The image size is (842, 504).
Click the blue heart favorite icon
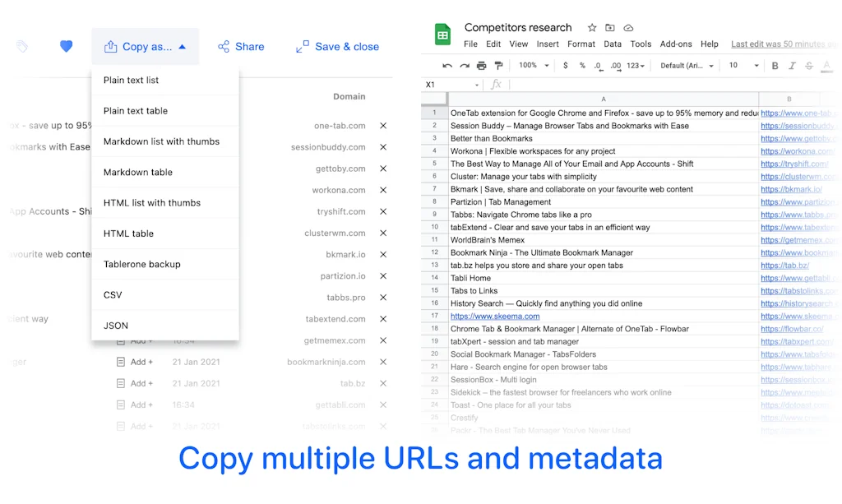[x=67, y=47]
